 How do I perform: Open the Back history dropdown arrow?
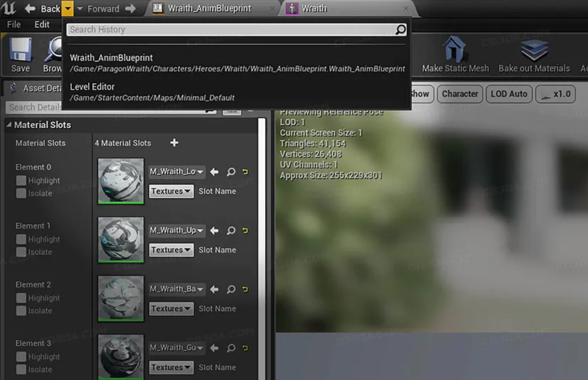pyautogui.click(x=68, y=9)
